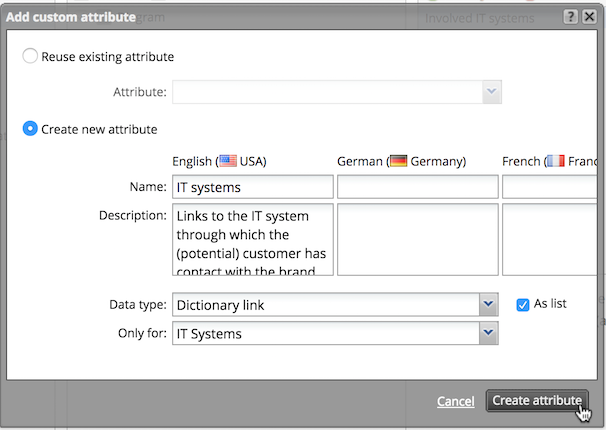Click the Create attribute button

tap(537, 401)
